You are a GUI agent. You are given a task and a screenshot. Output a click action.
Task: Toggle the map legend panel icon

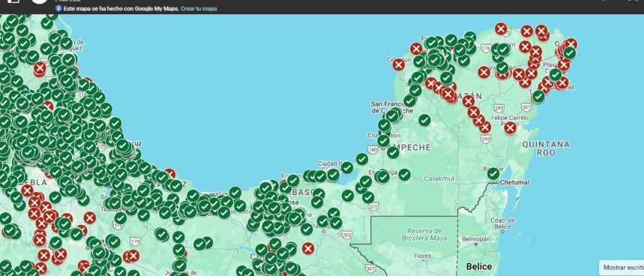coord(13,1)
